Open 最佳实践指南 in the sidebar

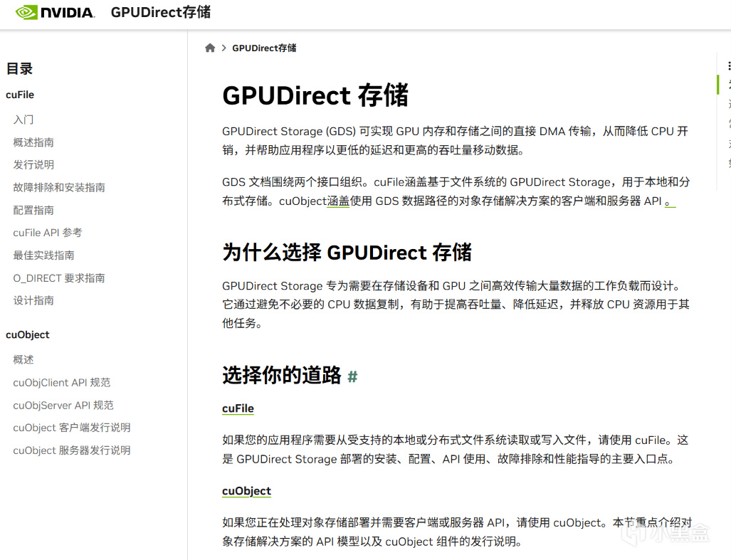click(x=44, y=255)
